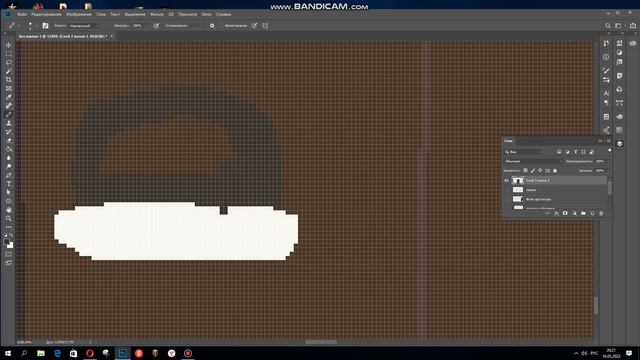Select the Rectangular Marquee tool
640x360 pixels.
tap(9, 54)
